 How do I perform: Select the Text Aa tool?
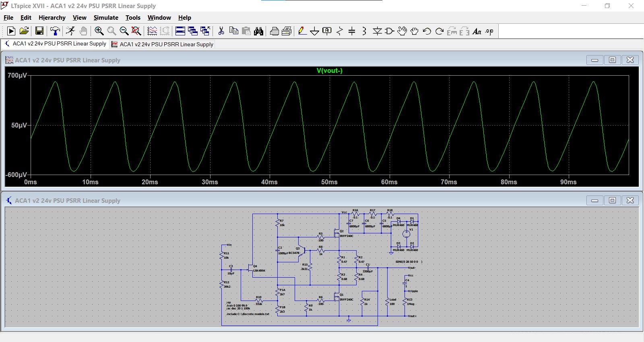tap(477, 31)
